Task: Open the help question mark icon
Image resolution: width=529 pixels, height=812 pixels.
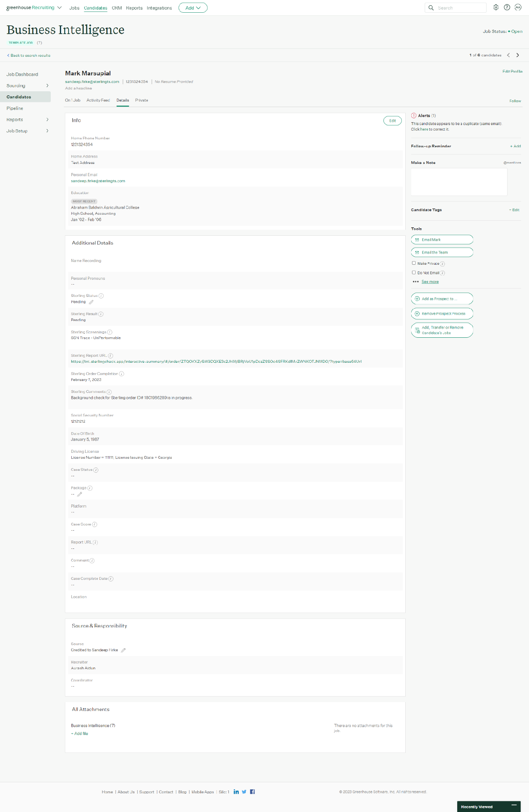Action: [x=507, y=8]
